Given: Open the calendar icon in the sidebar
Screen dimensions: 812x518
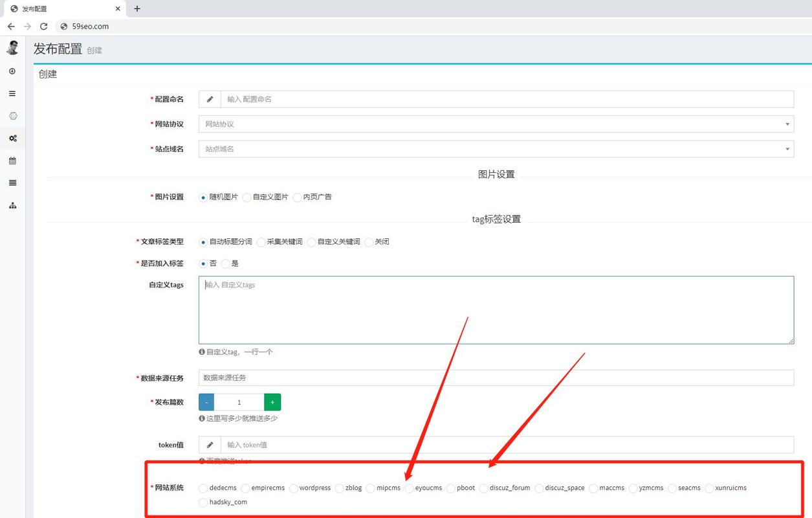Looking at the screenshot, I should pyautogui.click(x=12, y=161).
